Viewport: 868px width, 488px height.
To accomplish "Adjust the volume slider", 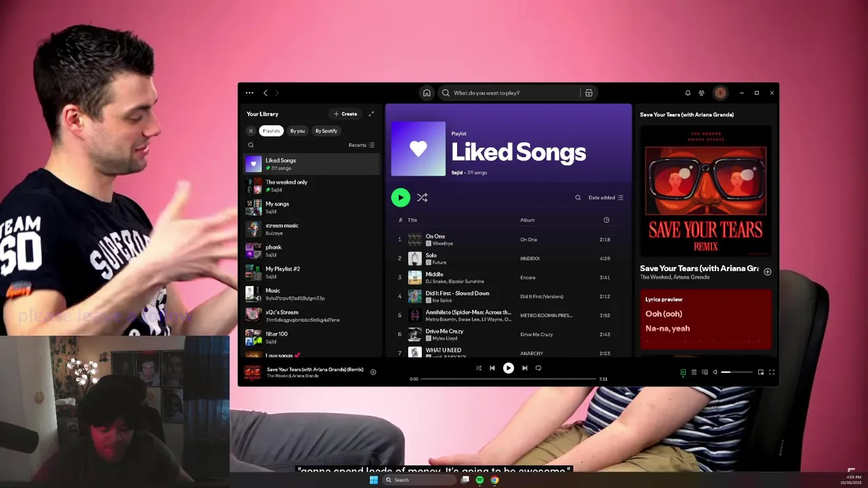I will pos(736,372).
